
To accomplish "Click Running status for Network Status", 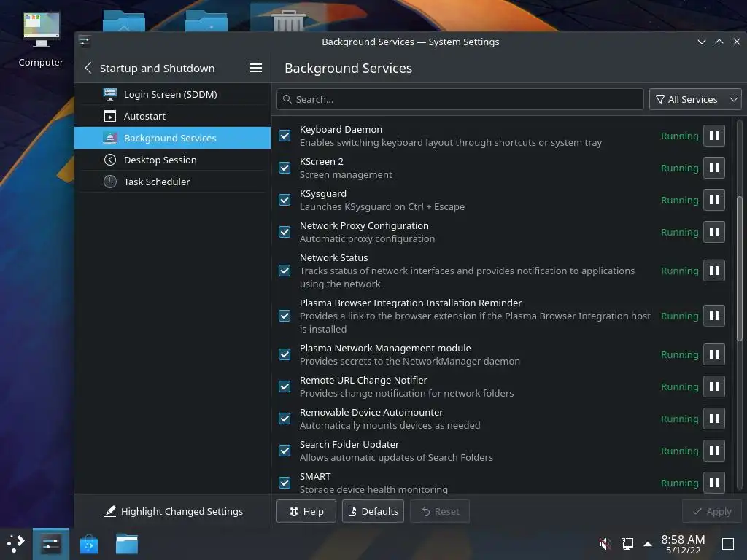I will click(x=679, y=271).
